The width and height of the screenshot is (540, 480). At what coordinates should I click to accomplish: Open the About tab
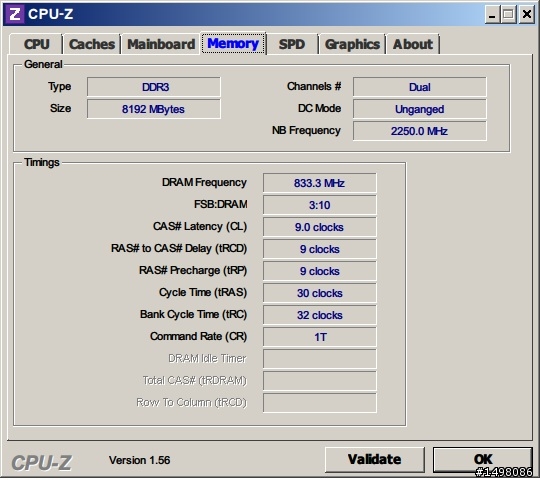tap(413, 44)
